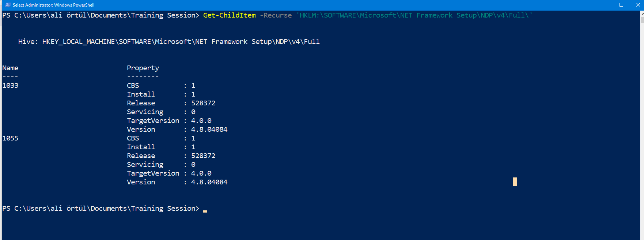Screen dimensions: 644x240
Task: Click the blinking cursor at the bottom prompt
Action: 205,211
